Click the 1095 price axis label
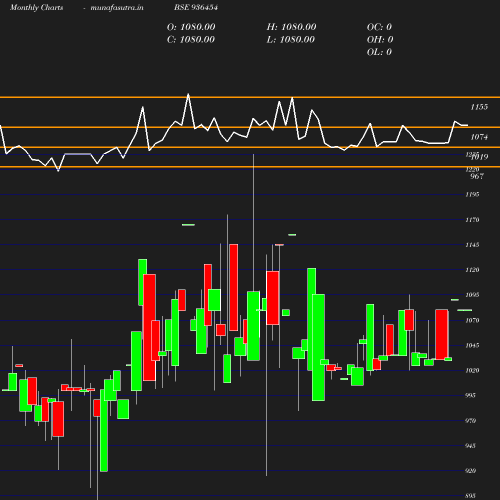The width and height of the screenshot is (500, 500). coord(472,295)
